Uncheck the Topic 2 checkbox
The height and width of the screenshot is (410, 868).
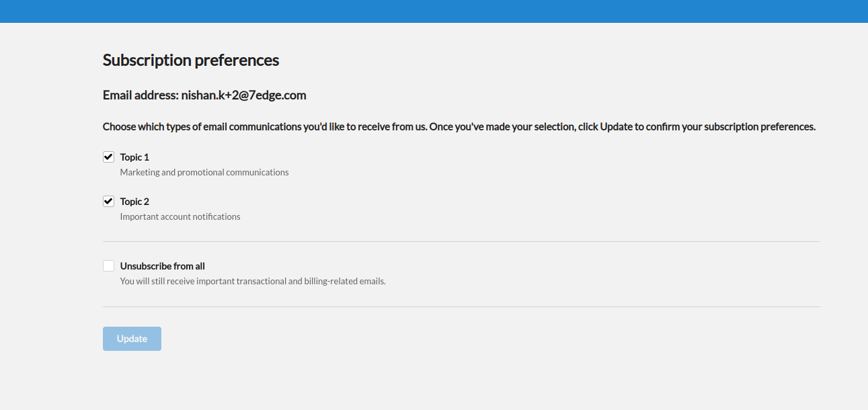tap(108, 202)
